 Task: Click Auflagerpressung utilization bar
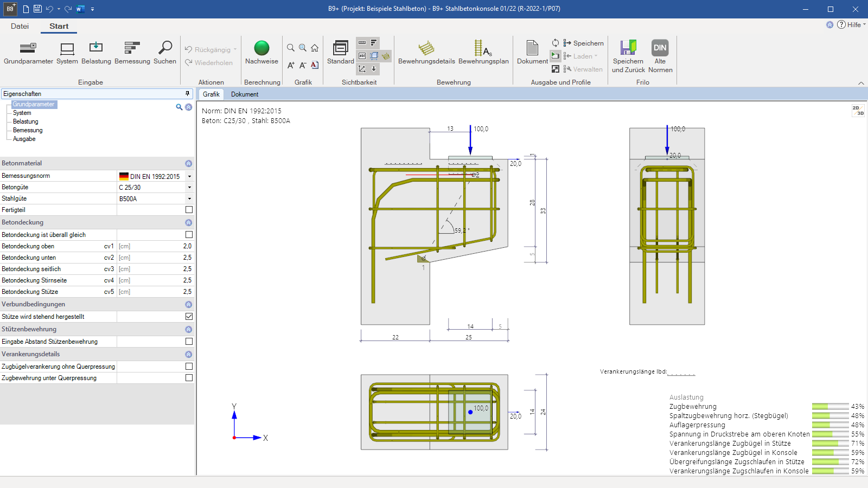coord(830,425)
